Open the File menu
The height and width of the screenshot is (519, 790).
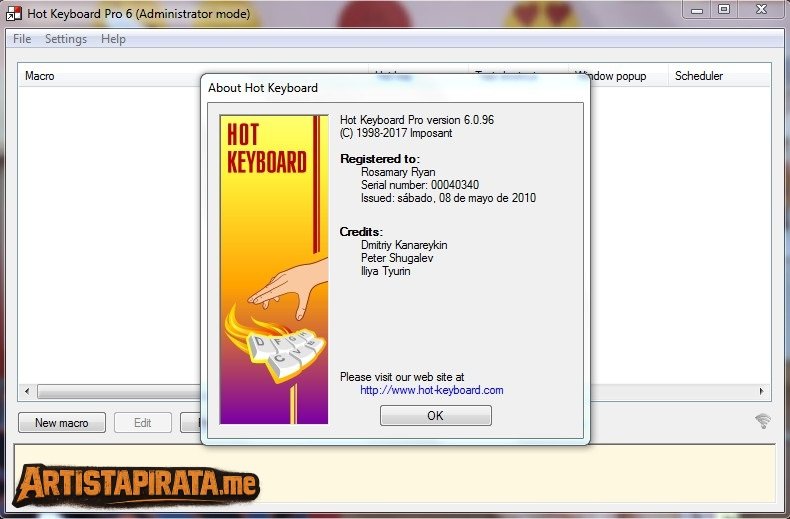click(x=22, y=39)
